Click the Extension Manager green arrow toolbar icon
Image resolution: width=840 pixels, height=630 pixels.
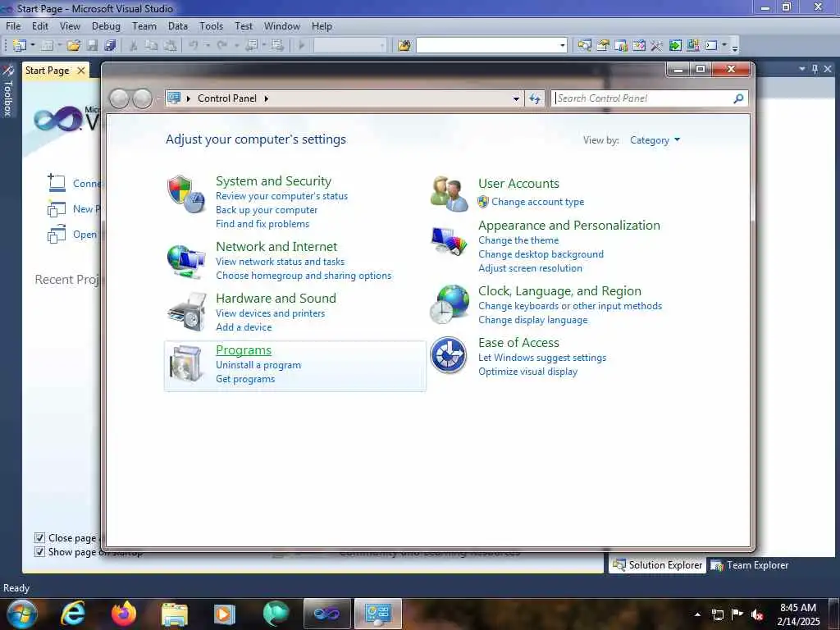(675, 46)
